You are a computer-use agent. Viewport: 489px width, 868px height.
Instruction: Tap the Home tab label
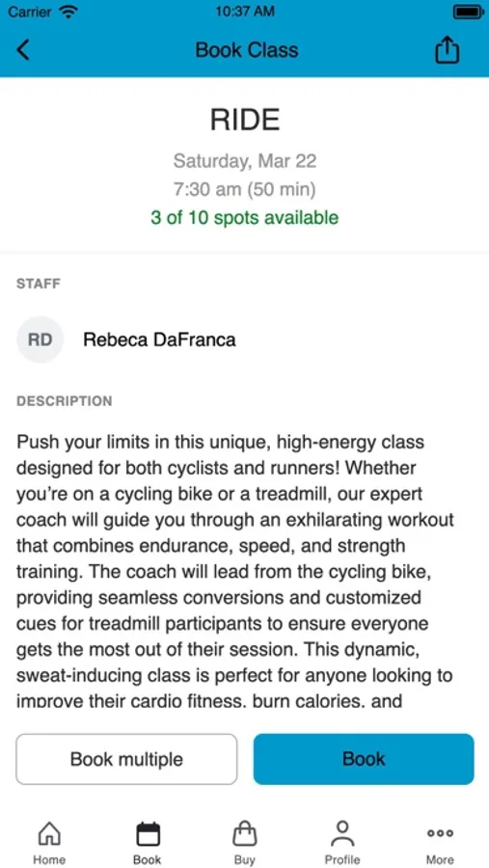pos(49,859)
